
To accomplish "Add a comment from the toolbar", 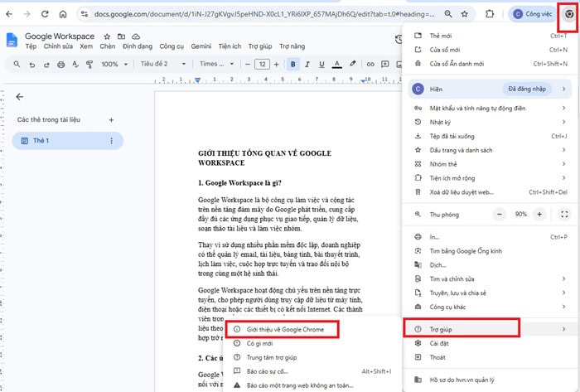I will click(x=385, y=65).
